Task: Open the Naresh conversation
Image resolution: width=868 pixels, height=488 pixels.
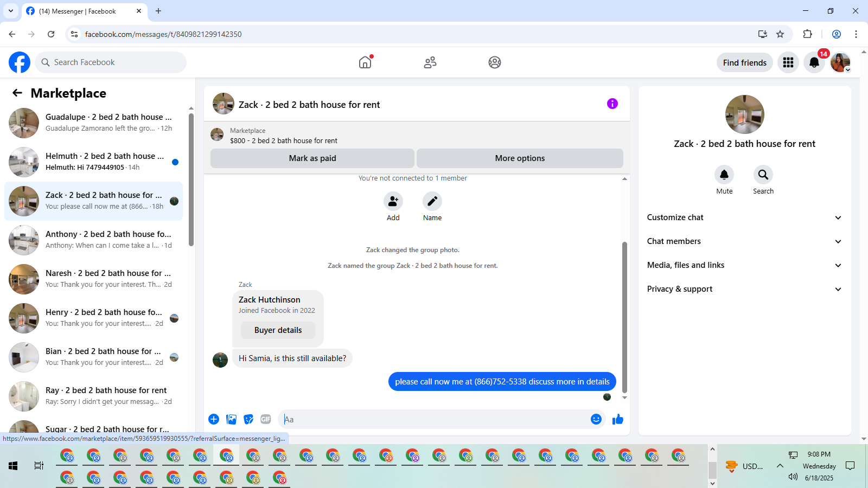Action: 93,279
